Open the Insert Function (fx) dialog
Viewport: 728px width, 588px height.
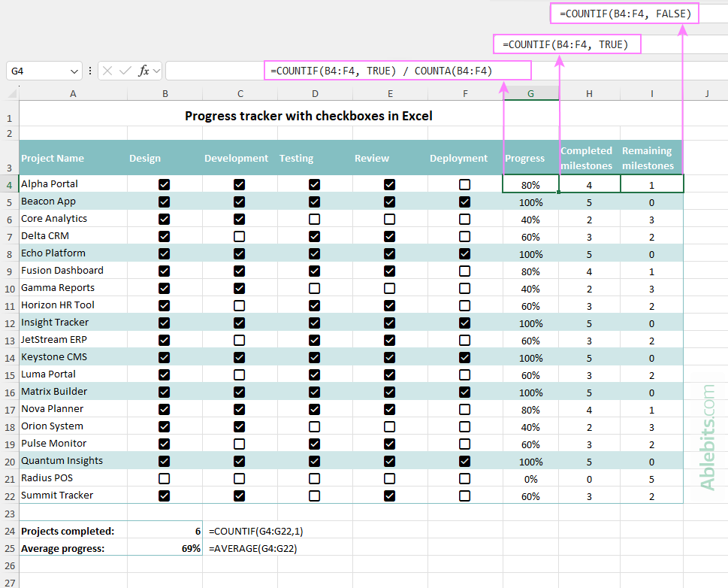[x=143, y=70]
